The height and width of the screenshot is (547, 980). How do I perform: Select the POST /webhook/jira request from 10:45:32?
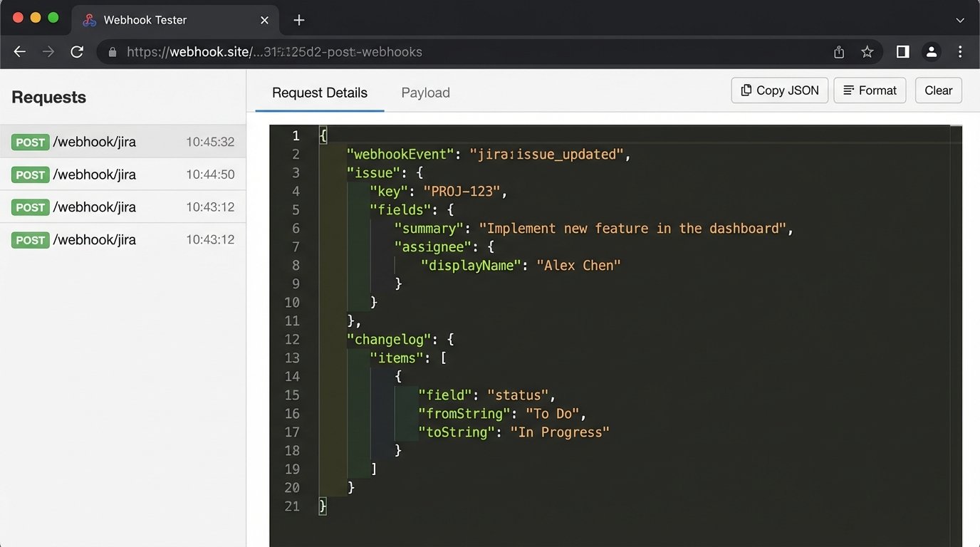(124, 141)
